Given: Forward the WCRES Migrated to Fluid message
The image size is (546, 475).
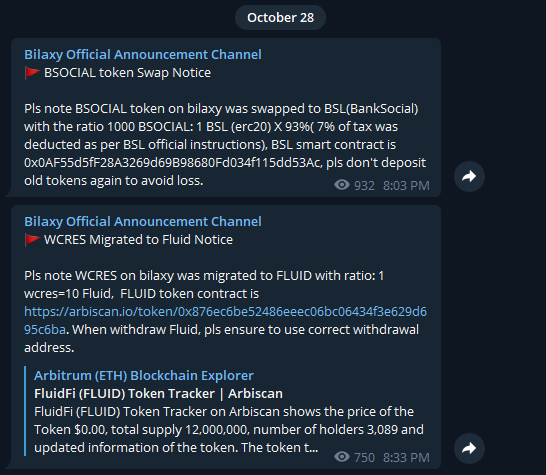Looking at the screenshot, I should click(469, 448).
